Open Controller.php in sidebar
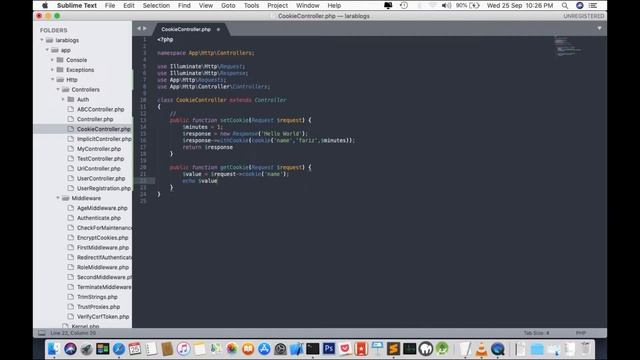The width and height of the screenshot is (640, 360). coord(95,119)
